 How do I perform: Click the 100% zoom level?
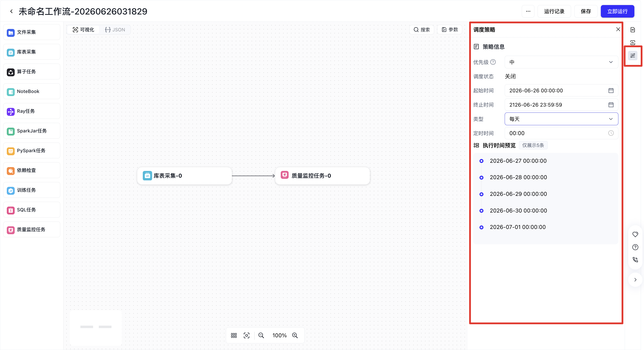click(280, 336)
